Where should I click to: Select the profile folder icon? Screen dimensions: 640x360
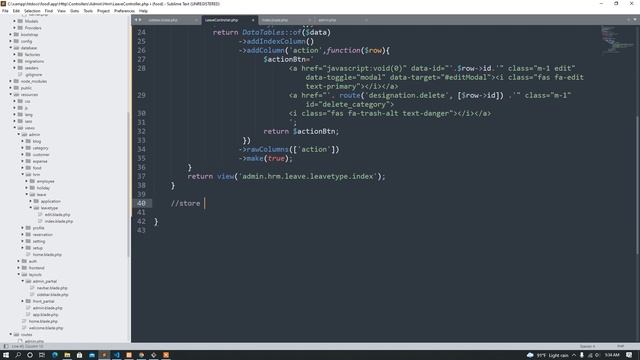tap(28, 228)
